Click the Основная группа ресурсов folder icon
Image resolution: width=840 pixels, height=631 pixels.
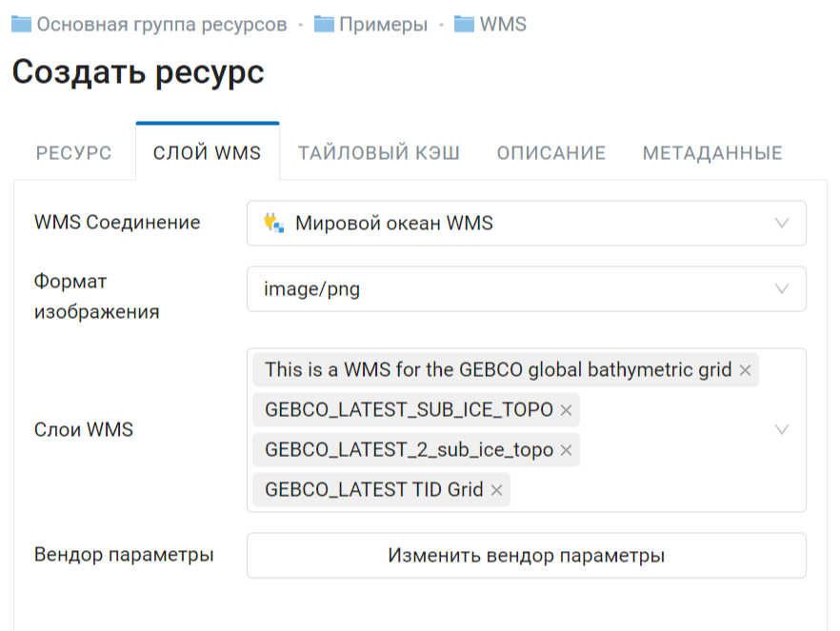tap(21, 24)
